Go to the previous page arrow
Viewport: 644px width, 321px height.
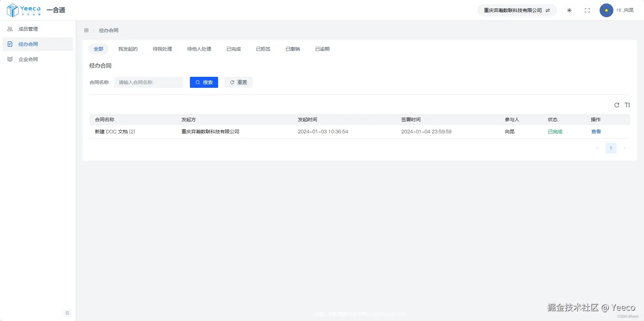[x=597, y=148]
